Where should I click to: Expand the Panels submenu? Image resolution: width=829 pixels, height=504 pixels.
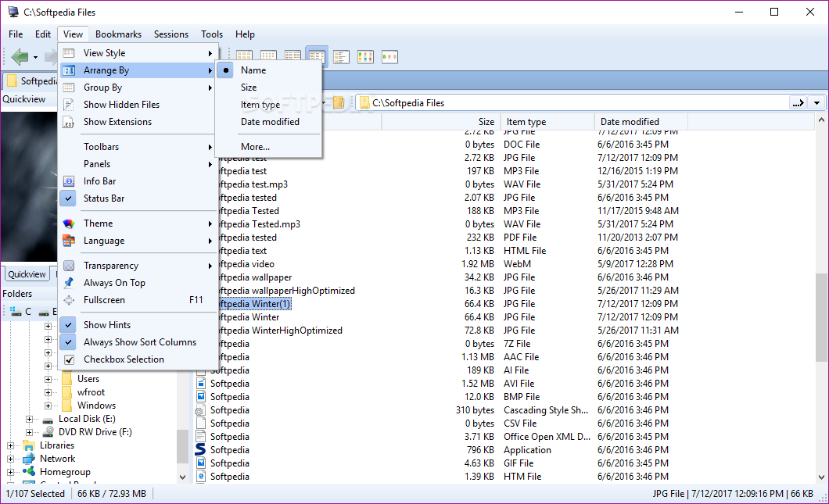(x=138, y=164)
